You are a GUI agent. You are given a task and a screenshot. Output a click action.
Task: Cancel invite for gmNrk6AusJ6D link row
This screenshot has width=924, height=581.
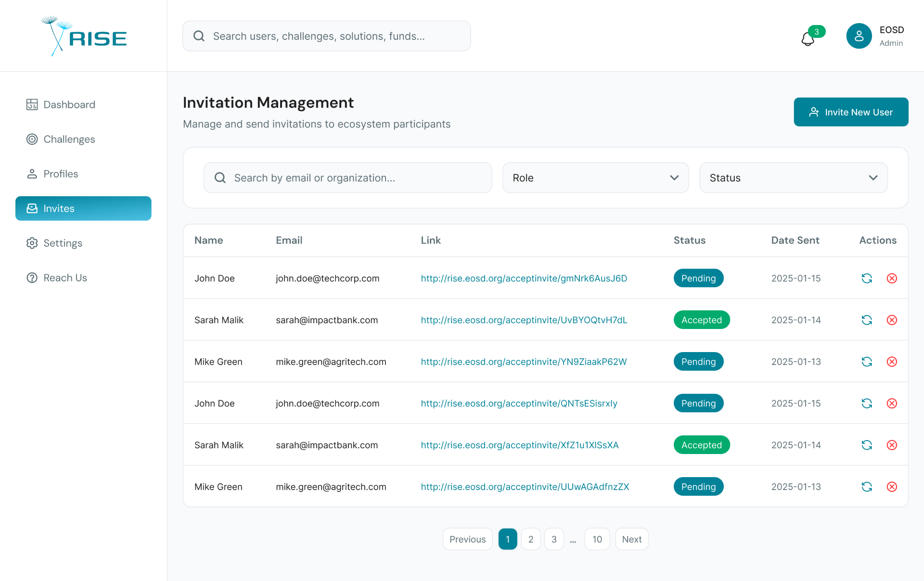point(892,278)
